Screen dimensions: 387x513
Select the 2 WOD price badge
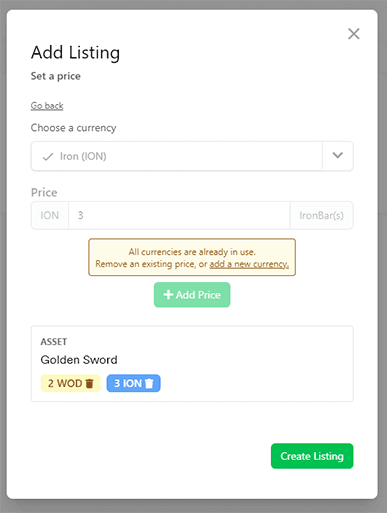70,383
